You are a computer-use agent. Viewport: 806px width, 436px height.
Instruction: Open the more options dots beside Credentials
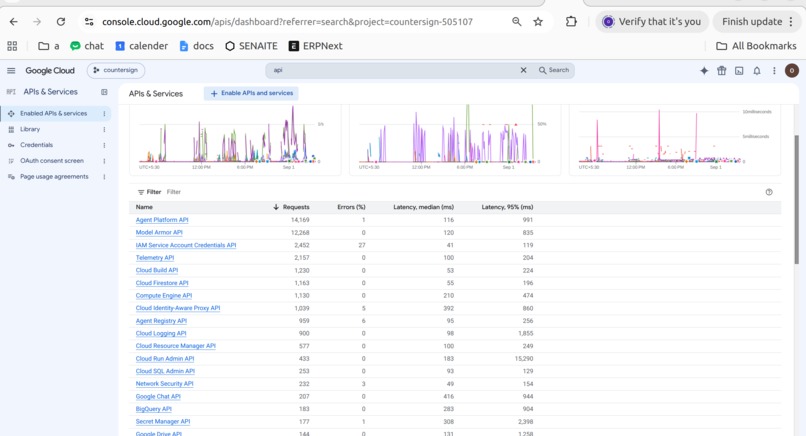point(104,146)
